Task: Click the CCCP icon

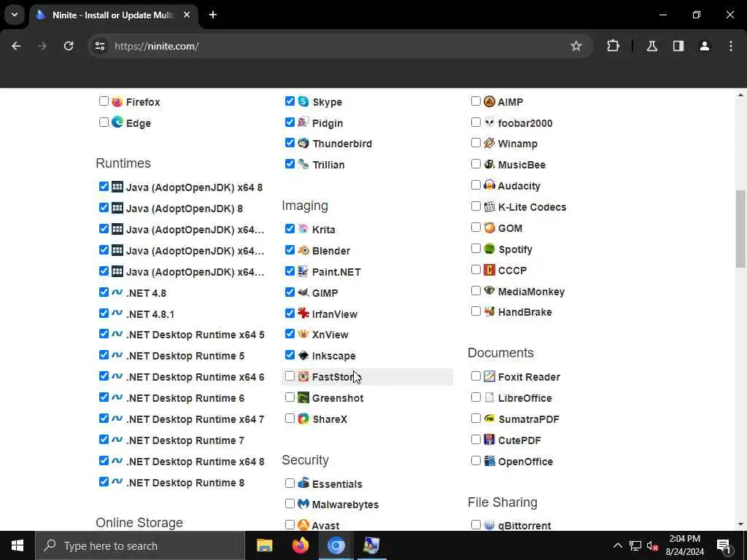Action: pyautogui.click(x=489, y=270)
